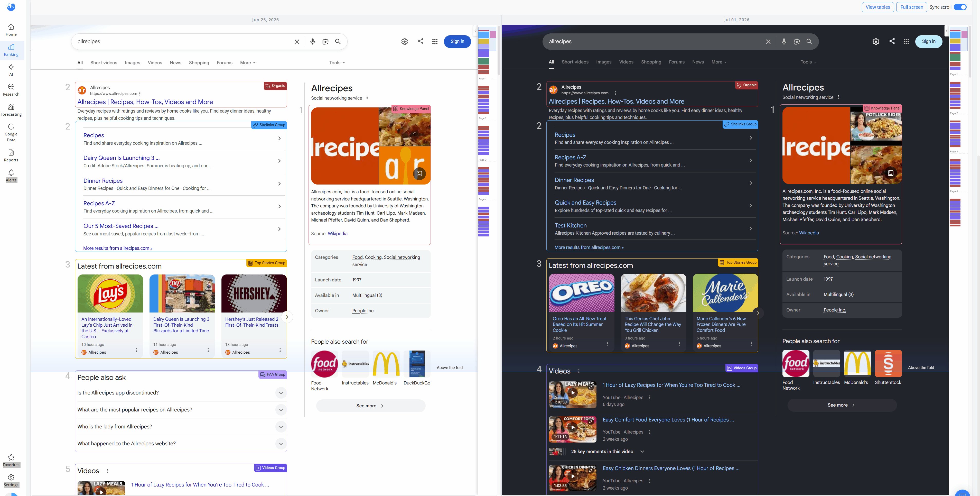The height and width of the screenshot is (496, 980).
Task: Open DuckDuckGo in left 'People also search for'
Action: (417, 368)
